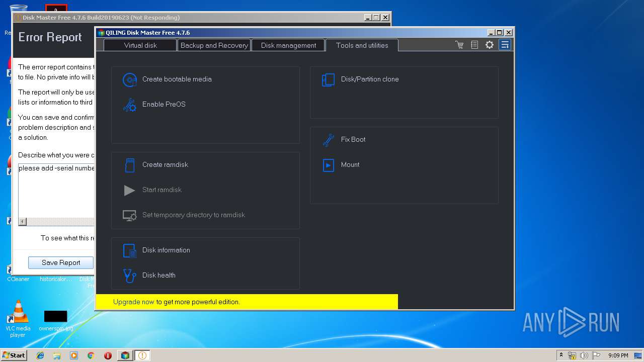Open the settings gear icon
Viewport: 644px width, 362px height.
[x=490, y=45]
